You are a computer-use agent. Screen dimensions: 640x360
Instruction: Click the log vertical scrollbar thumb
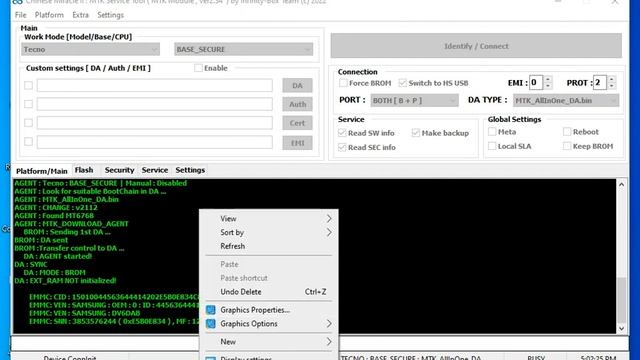621,300
